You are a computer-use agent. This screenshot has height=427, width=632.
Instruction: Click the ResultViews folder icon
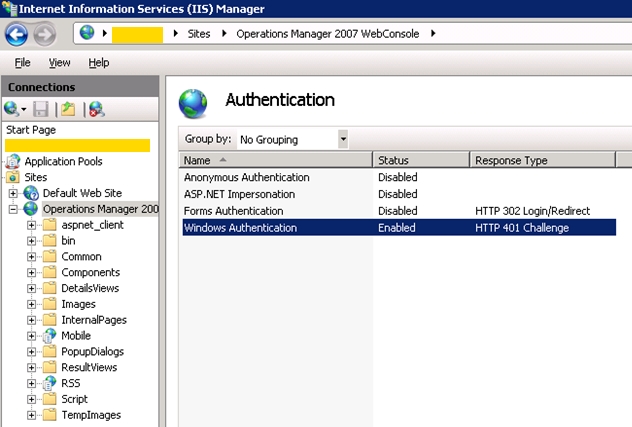[x=50, y=367]
